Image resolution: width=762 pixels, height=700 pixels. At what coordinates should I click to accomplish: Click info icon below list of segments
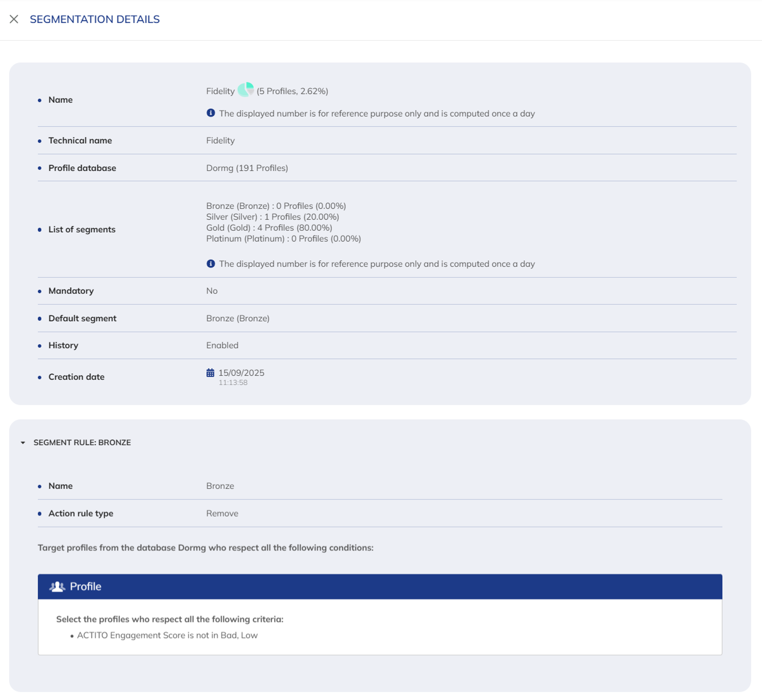pyautogui.click(x=211, y=264)
